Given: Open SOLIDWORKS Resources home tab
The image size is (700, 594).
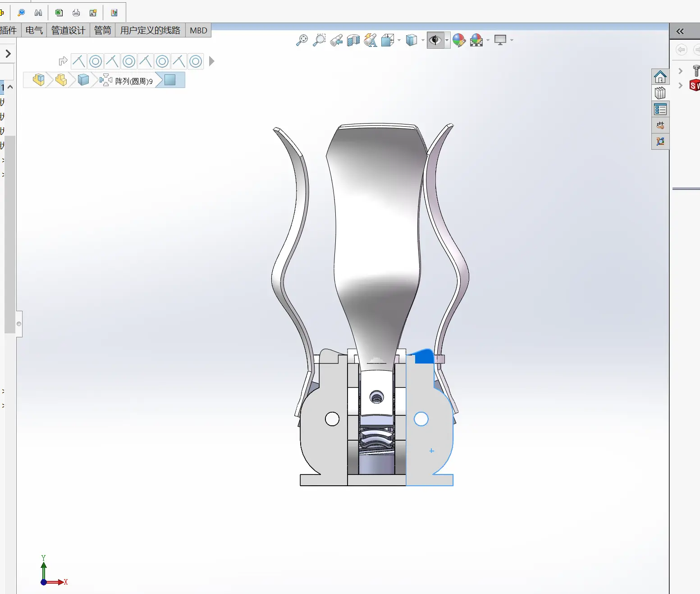Looking at the screenshot, I should click(660, 77).
